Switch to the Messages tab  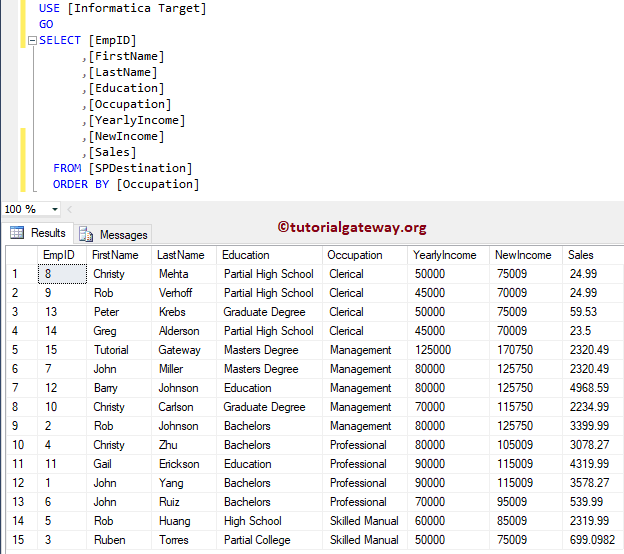(113, 234)
